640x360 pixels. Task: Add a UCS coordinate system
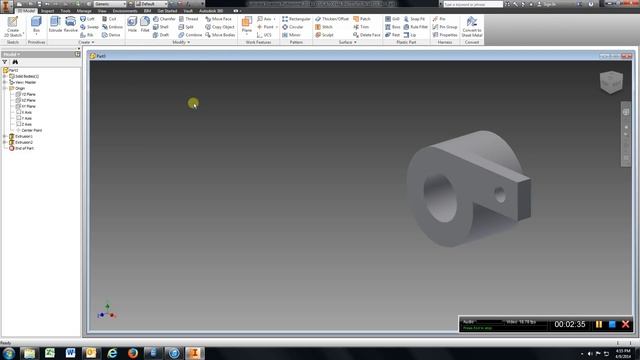click(x=264, y=35)
